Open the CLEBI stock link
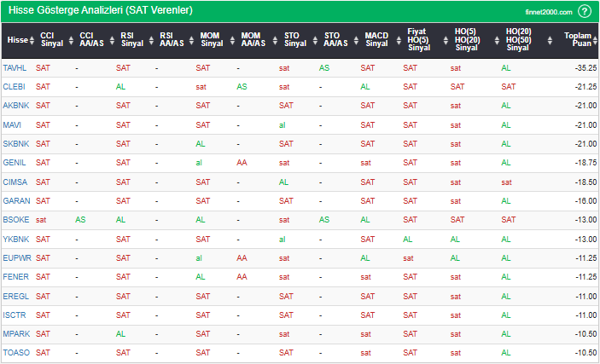This screenshot has height=364, width=600. [x=14, y=87]
